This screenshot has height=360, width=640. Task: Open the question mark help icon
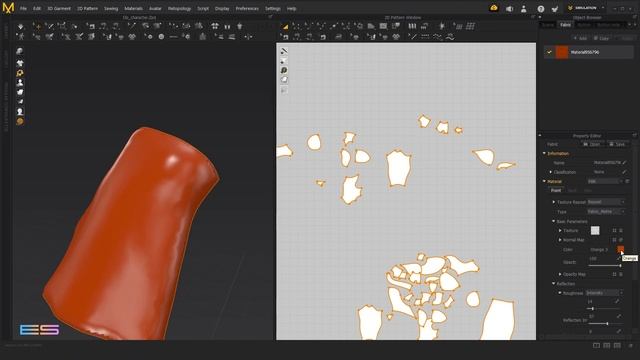point(541,9)
